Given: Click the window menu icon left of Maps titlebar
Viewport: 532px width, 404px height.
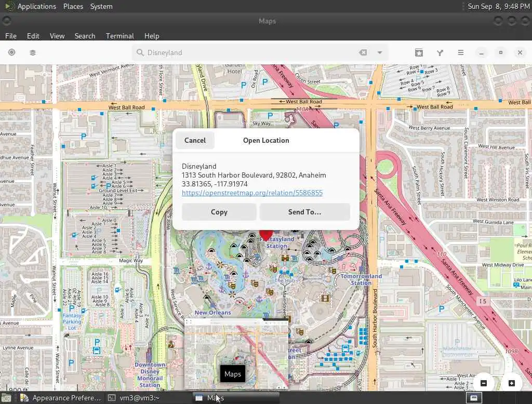Looking at the screenshot, I should tap(6, 21).
